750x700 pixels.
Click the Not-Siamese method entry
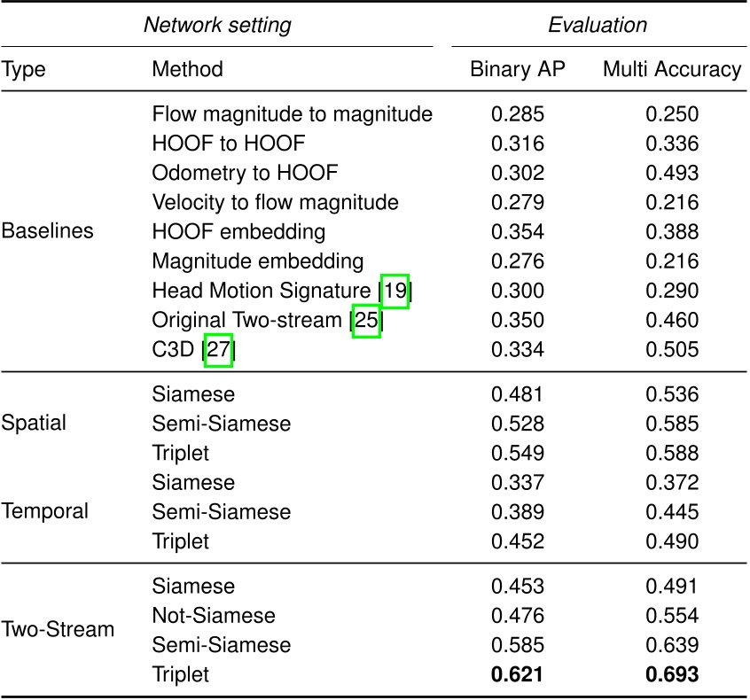coord(214,615)
